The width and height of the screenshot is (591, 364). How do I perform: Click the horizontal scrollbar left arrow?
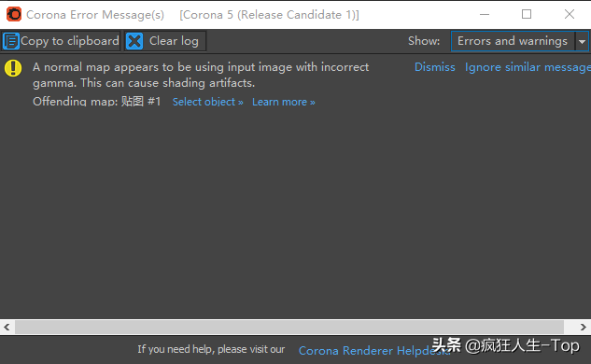tap(7, 327)
